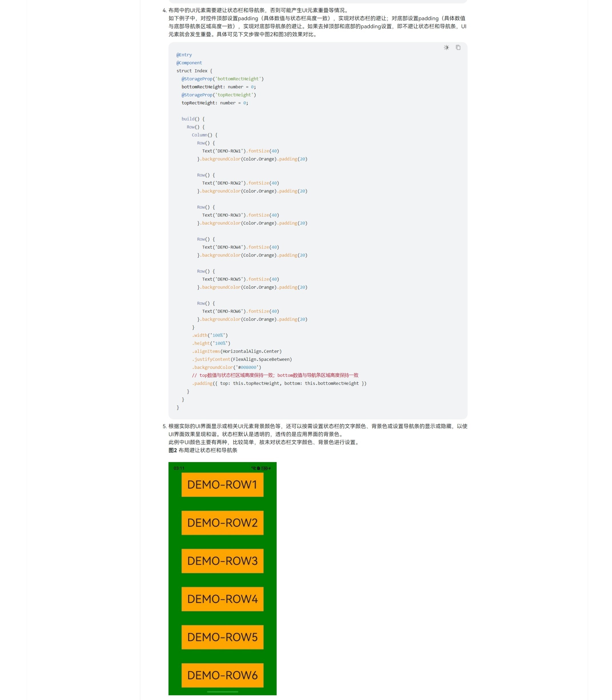
Task: Copy the code block contents
Action: pos(458,47)
